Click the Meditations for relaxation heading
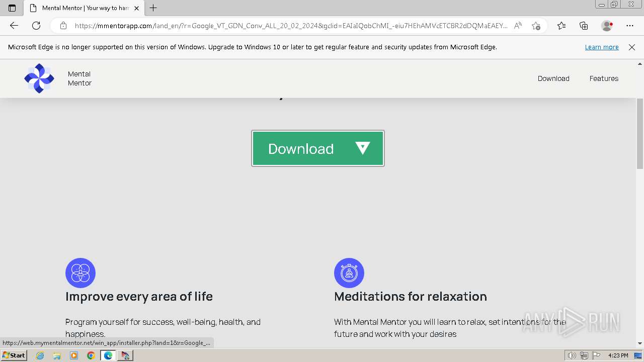Screen dimensions: 644x362 pyautogui.click(x=411, y=297)
